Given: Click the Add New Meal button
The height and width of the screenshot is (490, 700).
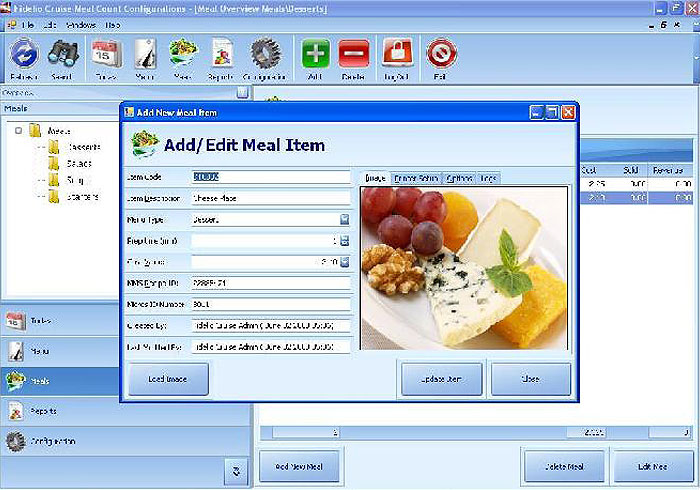Looking at the screenshot, I should tap(299, 466).
